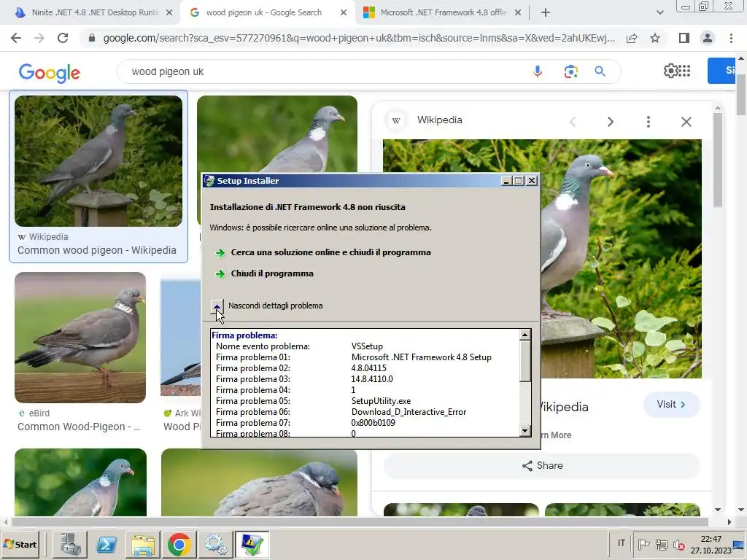Image resolution: width=747 pixels, height=560 pixels.
Task: Switch to the Ninite .NET 4.8 tab
Action: point(94,12)
